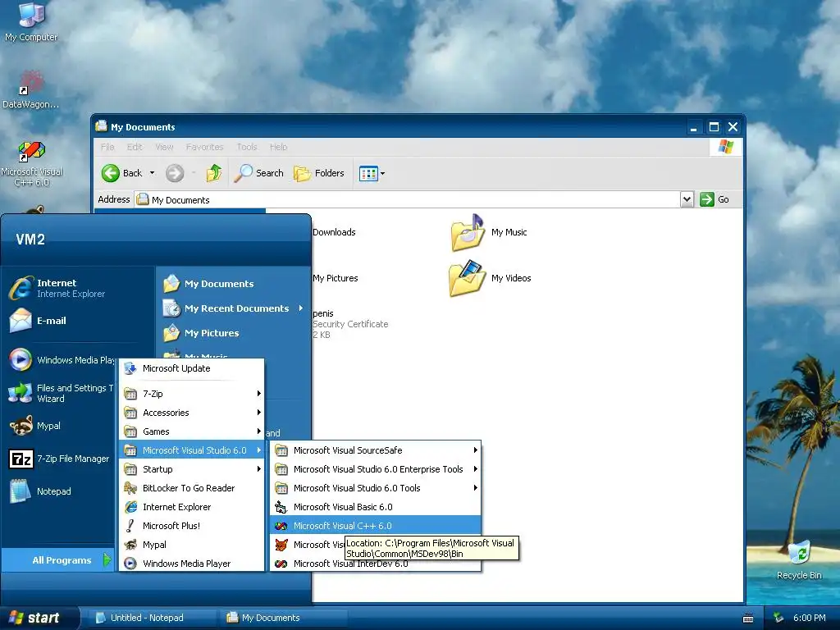The width and height of the screenshot is (840, 630).
Task: Open Files and Settings Transfer Wizard
Action: (62, 393)
